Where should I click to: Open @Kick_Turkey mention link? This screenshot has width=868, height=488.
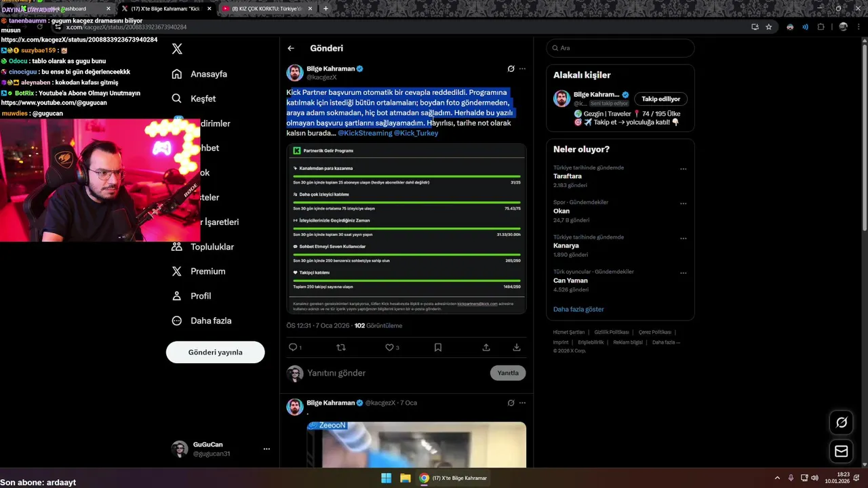[x=416, y=134]
